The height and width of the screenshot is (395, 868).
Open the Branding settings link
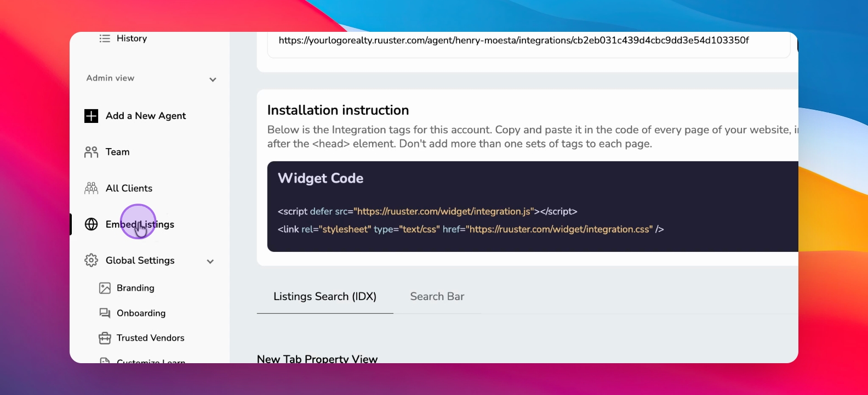point(135,288)
